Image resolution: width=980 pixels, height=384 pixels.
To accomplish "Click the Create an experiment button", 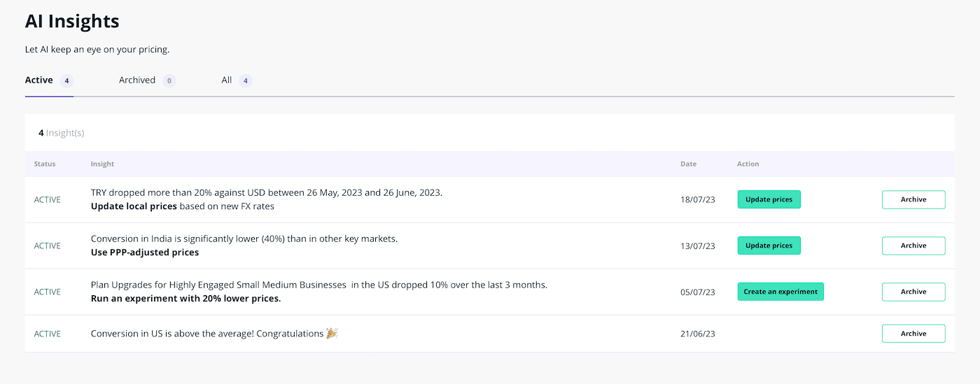I will [x=780, y=292].
